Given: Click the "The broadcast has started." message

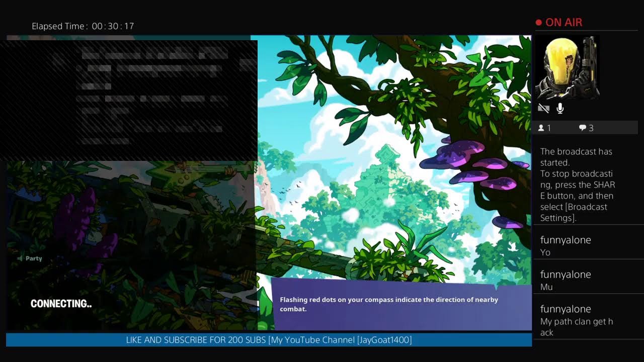Looking at the screenshot, I should 576,157.
